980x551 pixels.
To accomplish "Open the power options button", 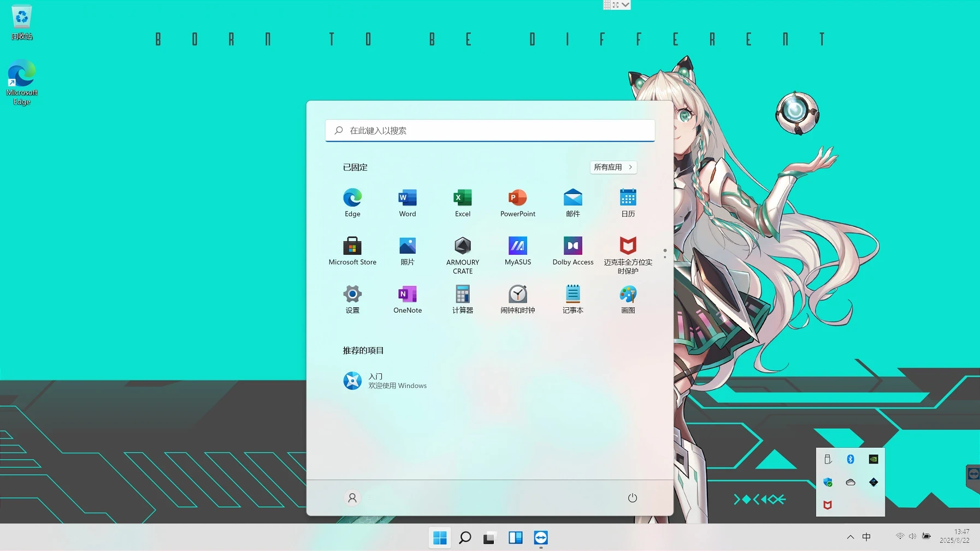I will (x=633, y=498).
